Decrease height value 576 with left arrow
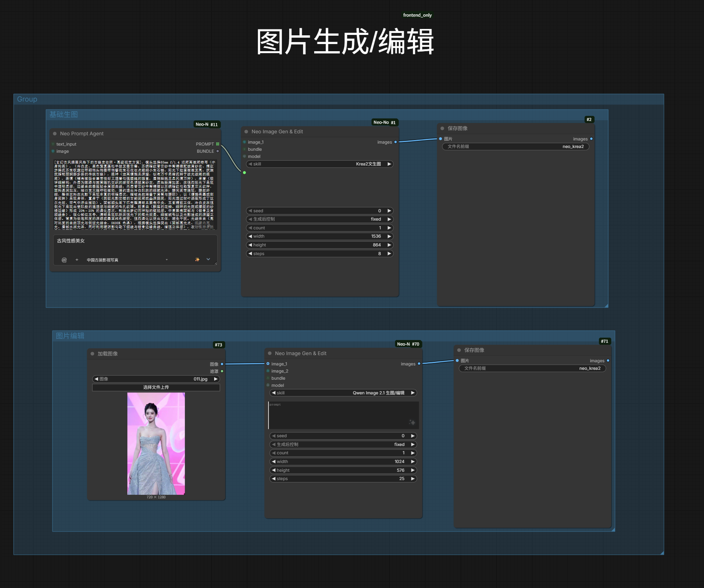The height and width of the screenshot is (588, 704). coord(273,470)
